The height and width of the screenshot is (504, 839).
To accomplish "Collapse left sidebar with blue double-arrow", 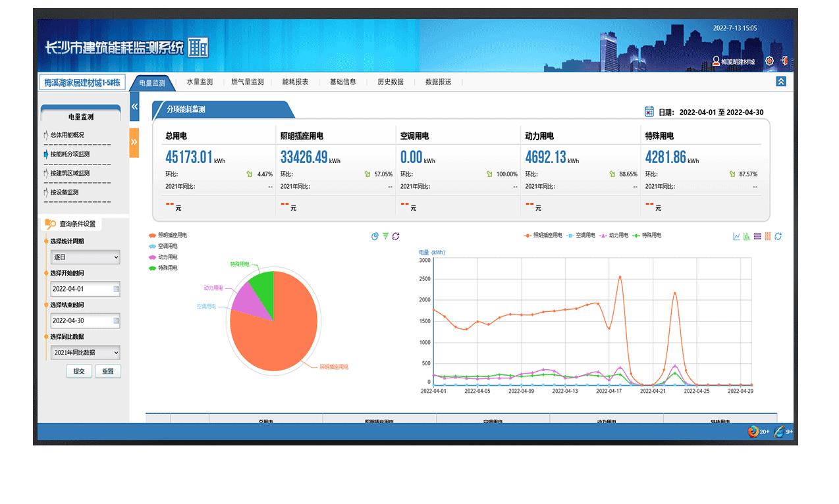I will (x=134, y=107).
